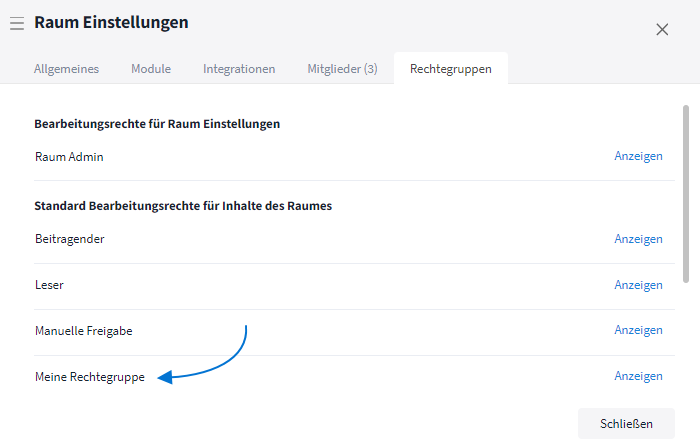Image resolution: width=700 pixels, height=446 pixels.
Task: Show details for Raum Admin via Anzeigen
Action: [x=638, y=156]
